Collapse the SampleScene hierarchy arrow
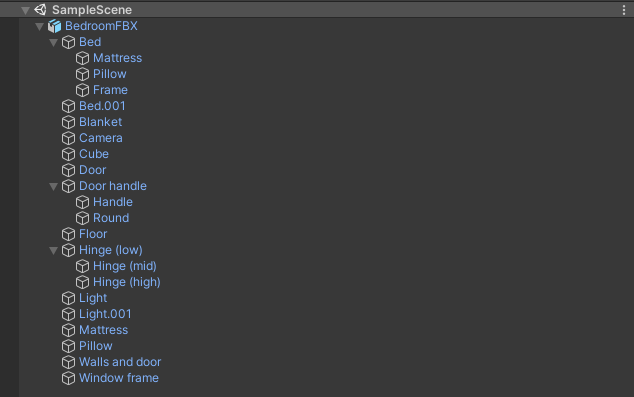 point(25,10)
